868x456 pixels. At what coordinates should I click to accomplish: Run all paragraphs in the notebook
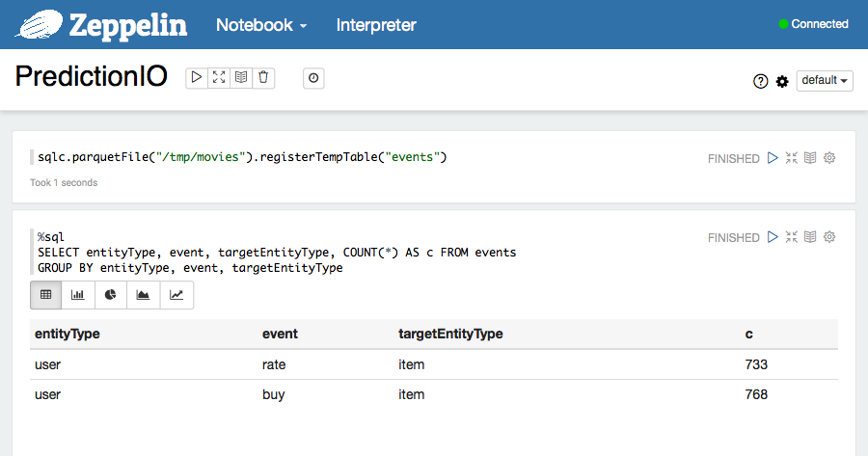(197, 78)
